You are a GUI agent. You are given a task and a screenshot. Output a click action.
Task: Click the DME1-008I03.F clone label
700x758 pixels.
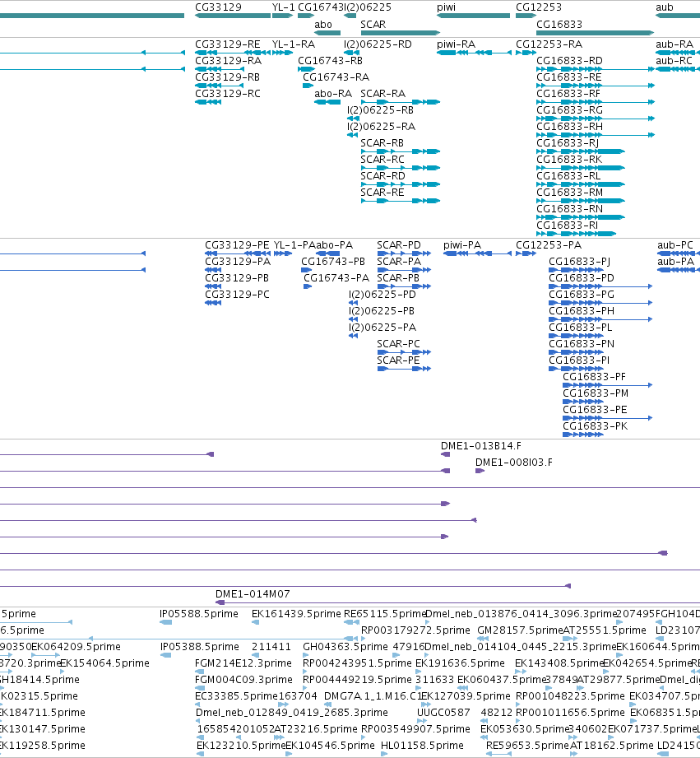513,463
